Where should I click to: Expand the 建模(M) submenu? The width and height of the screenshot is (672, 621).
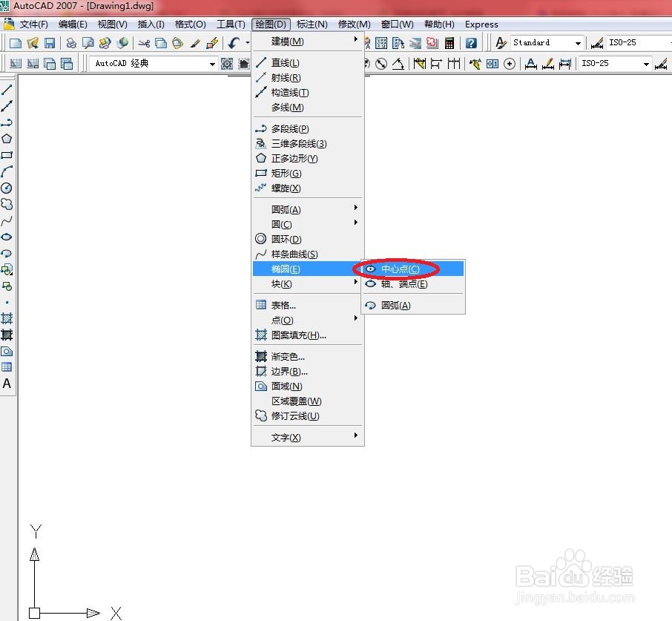click(x=308, y=42)
